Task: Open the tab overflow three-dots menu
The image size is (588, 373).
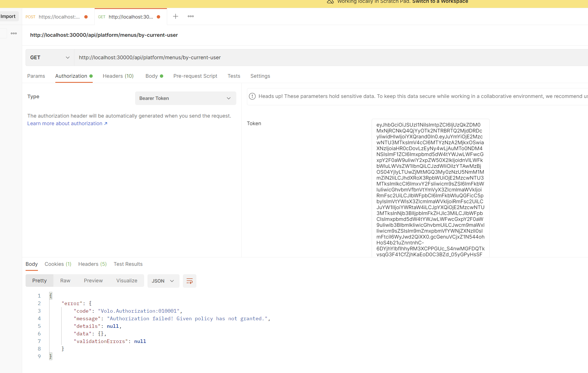Action: [191, 16]
